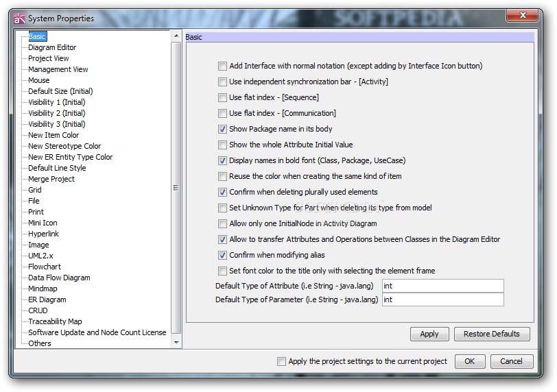Enable Add Interface with normal notation
Screen dimensions: 557x392
tap(222, 66)
